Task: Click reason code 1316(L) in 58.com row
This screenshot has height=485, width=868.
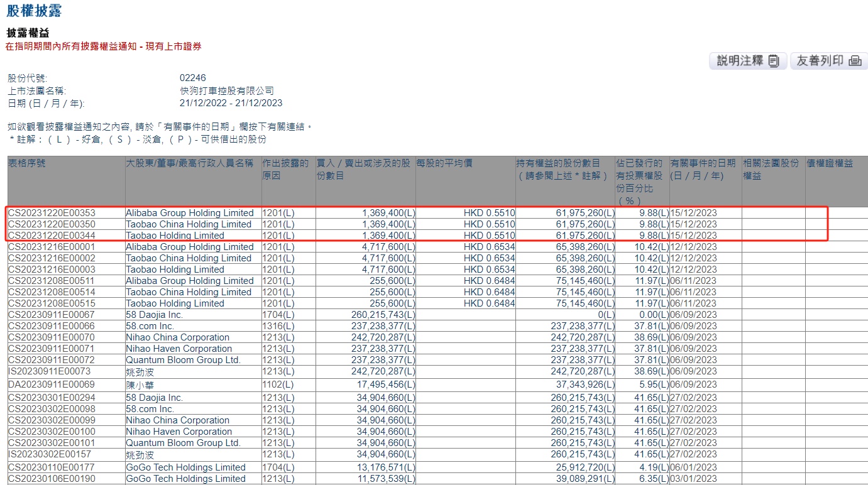Action: (278, 326)
